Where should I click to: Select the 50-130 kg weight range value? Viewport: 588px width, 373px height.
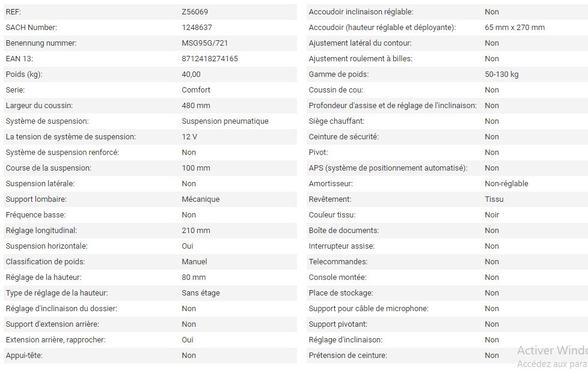tap(501, 74)
